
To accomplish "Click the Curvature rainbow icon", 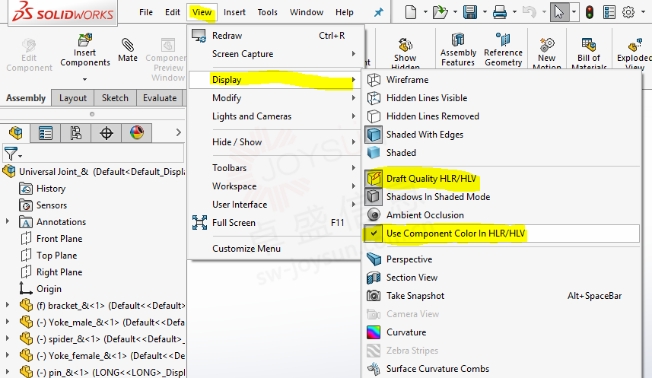I will [373, 332].
